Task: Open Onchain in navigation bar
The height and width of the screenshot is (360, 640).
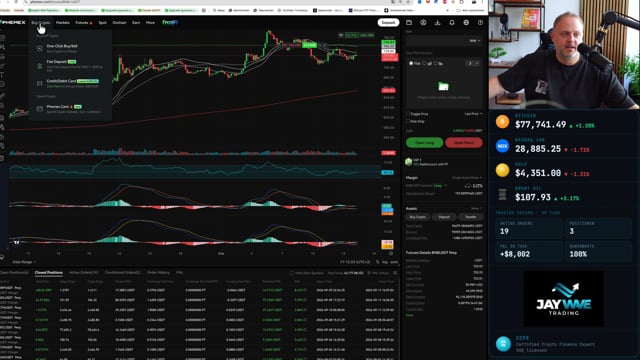Action: click(x=119, y=22)
